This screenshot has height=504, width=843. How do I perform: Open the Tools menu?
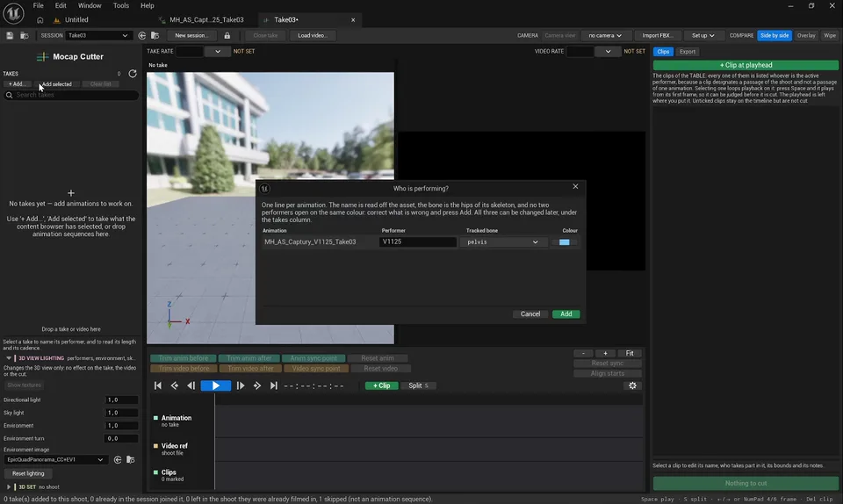coord(121,5)
